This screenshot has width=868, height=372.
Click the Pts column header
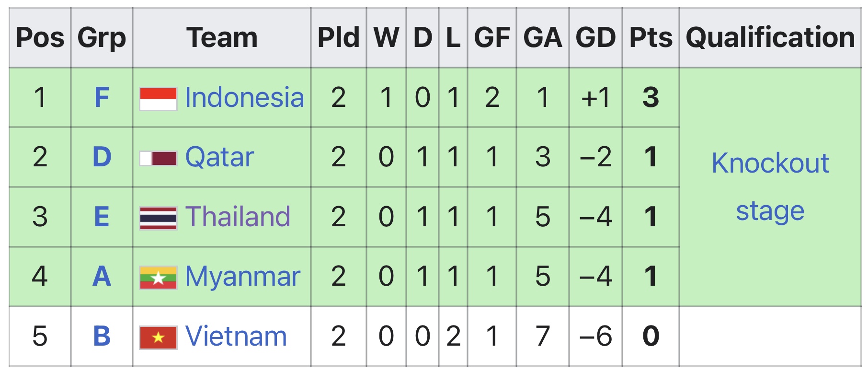[x=651, y=37]
